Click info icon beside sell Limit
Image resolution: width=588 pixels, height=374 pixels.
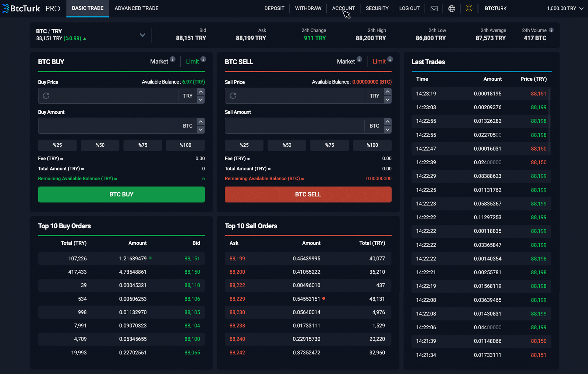[390, 59]
